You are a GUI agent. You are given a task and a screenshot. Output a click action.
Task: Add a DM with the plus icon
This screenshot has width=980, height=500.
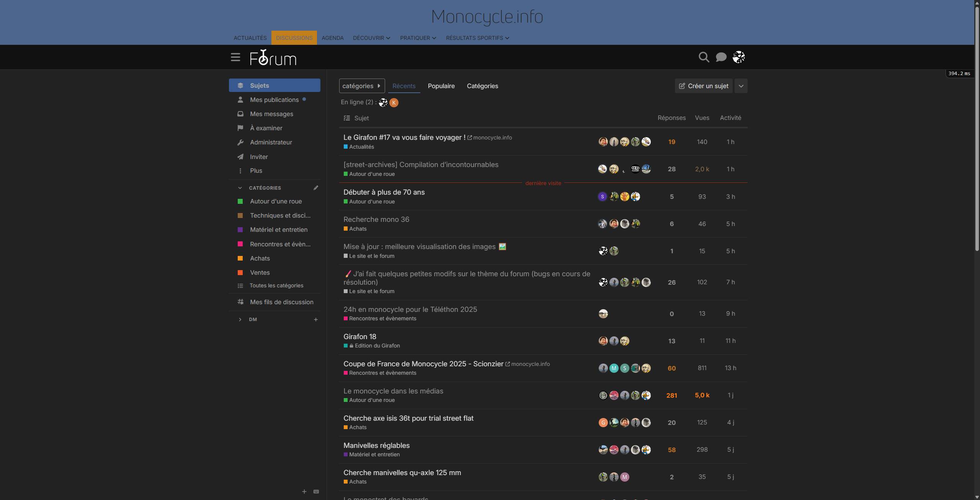pos(316,320)
